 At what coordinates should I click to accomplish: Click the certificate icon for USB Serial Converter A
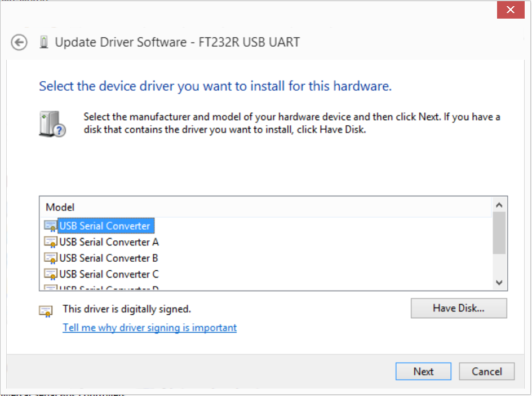pos(51,242)
